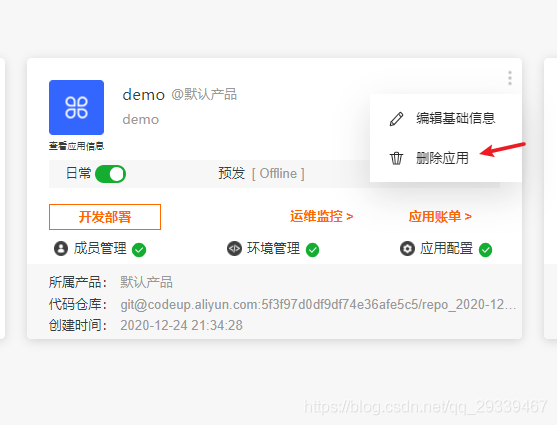Open the three-dot more options menu
This screenshot has width=557, height=425.
pos(510,78)
